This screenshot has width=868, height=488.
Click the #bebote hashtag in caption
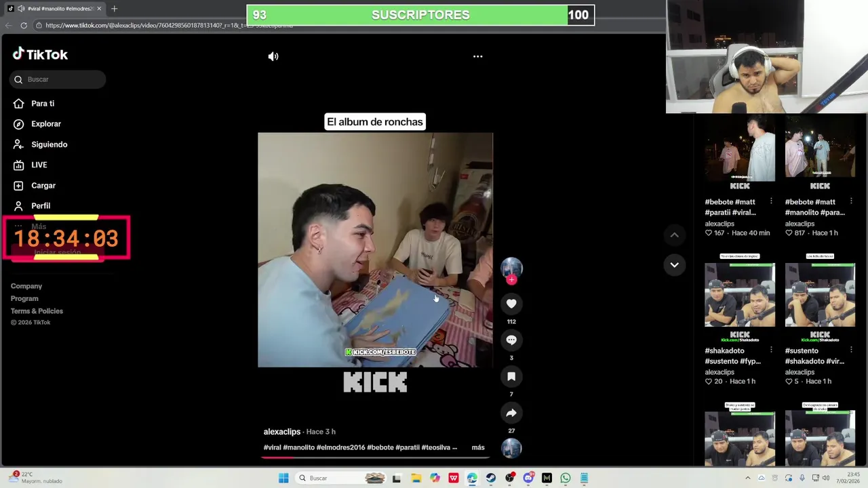(380, 447)
